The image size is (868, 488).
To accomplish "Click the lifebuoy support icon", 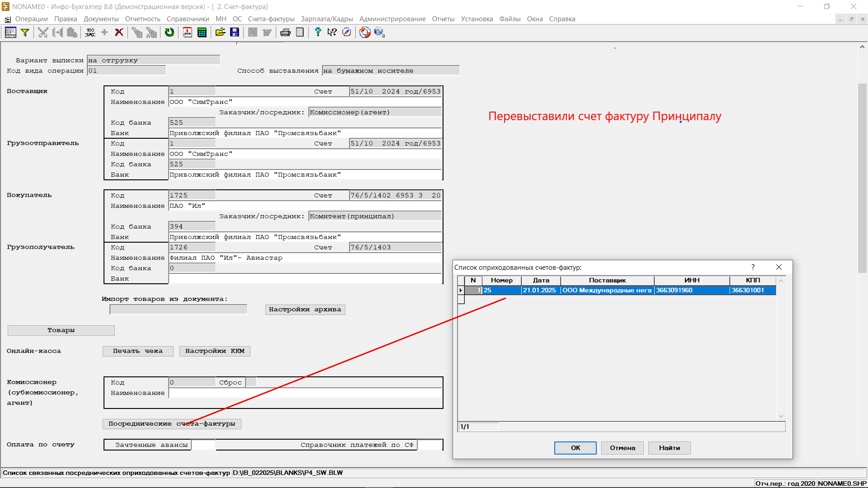I will click(x=365, y=33).
